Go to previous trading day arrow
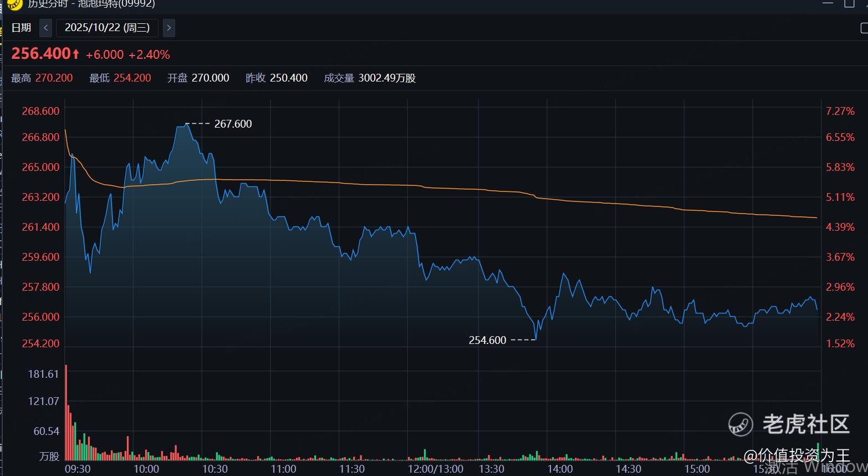Image resolution: width=868 pixels, height=476 pixels. coord(46,28)
